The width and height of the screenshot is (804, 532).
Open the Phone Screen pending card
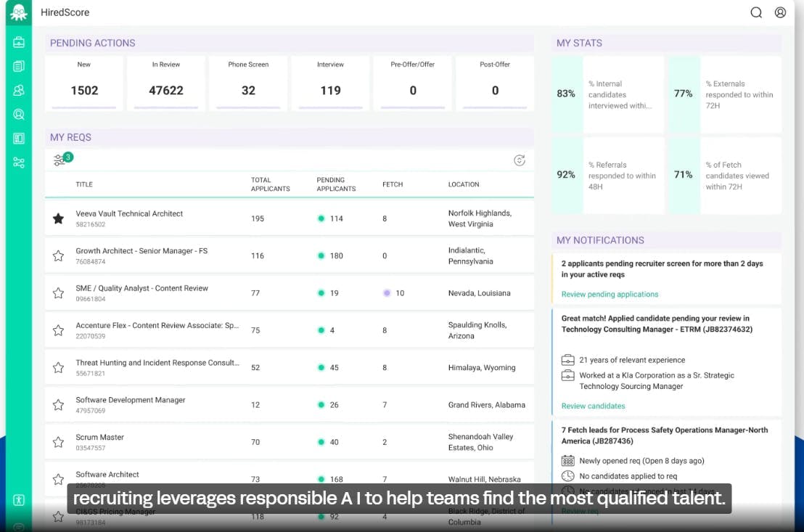click(248, 83)
